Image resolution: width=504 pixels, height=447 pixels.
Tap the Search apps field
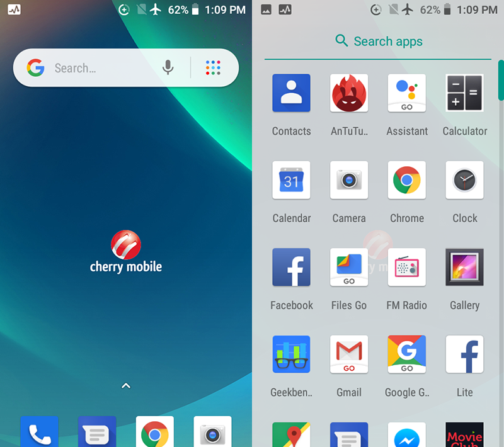378,42
